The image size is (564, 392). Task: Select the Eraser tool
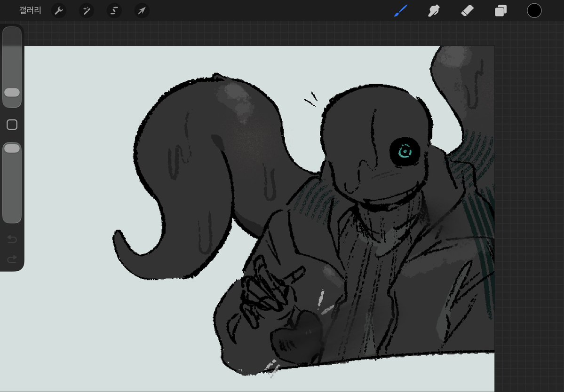[467, 11]
